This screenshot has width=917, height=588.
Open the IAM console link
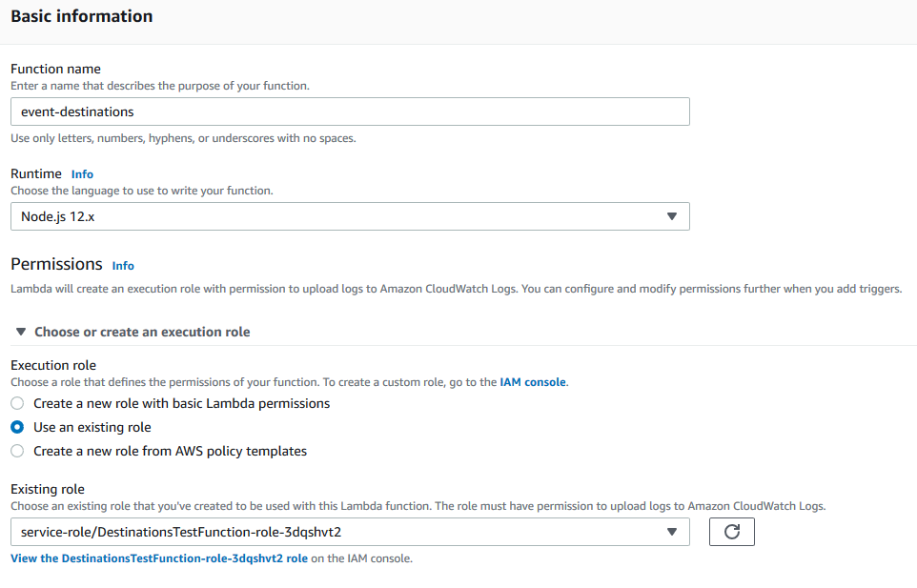(x=533, y=382)
